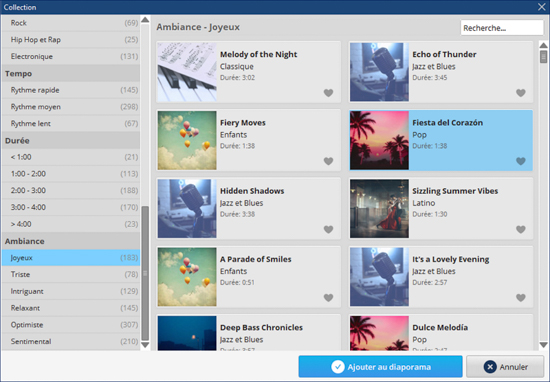Select Deep Bass Chronicles night thumbnail
This screenshot has height=382, width=550.
[187, 333]
